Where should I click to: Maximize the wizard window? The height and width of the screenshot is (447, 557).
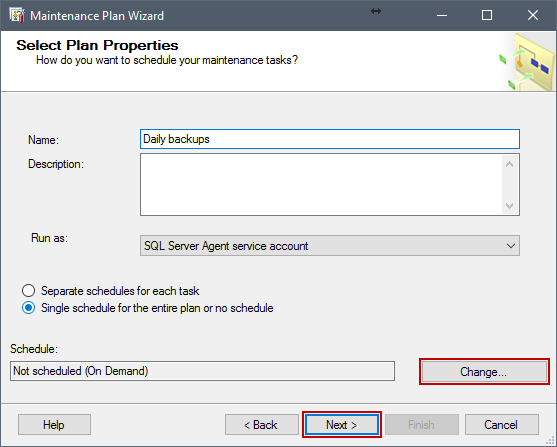pos(487,15)
